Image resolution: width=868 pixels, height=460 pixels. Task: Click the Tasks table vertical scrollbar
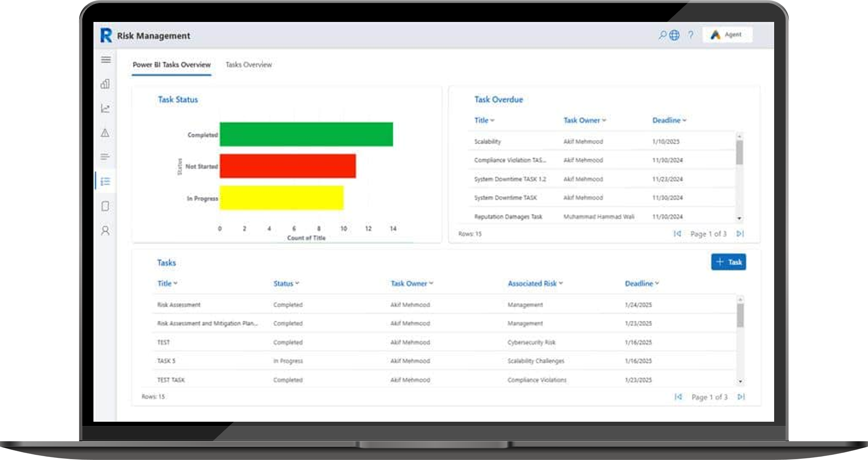(x=740, y=316)
